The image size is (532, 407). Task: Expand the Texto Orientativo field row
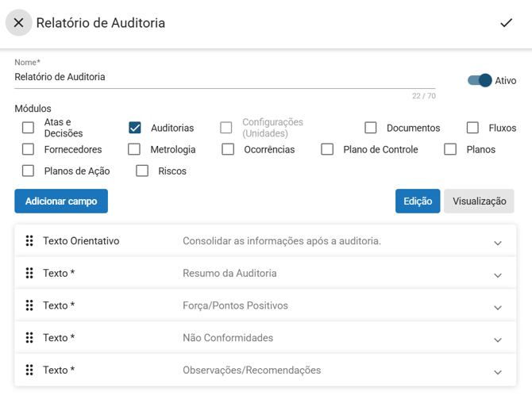pyautogui.click(x=498, y=243)
